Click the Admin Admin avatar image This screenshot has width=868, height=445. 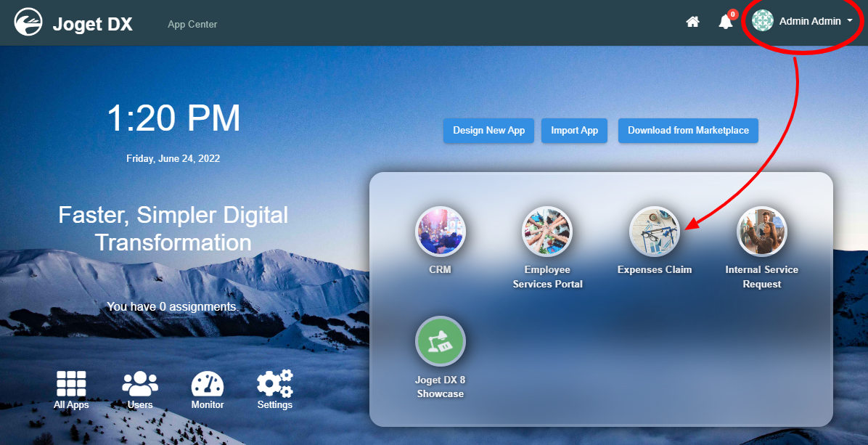point(762,21)
